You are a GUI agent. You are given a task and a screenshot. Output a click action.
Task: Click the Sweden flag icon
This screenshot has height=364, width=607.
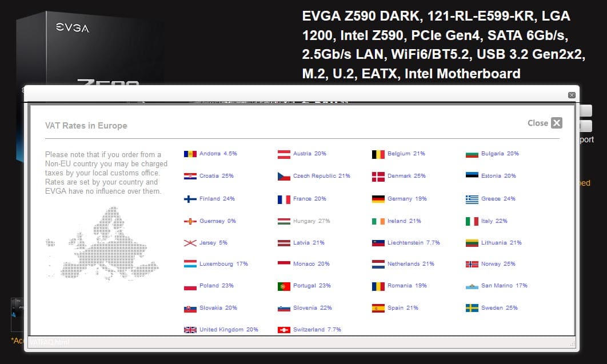(472, 309)
